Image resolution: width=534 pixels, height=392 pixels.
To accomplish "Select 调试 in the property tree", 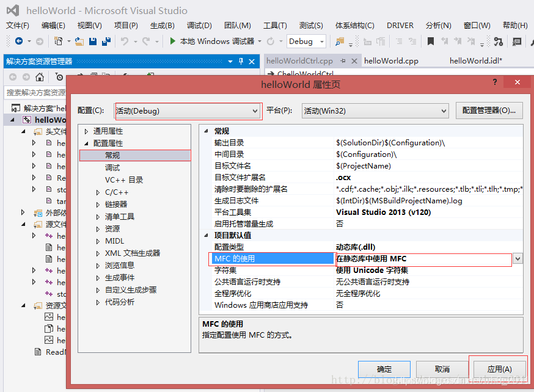I will click(112, 168).
